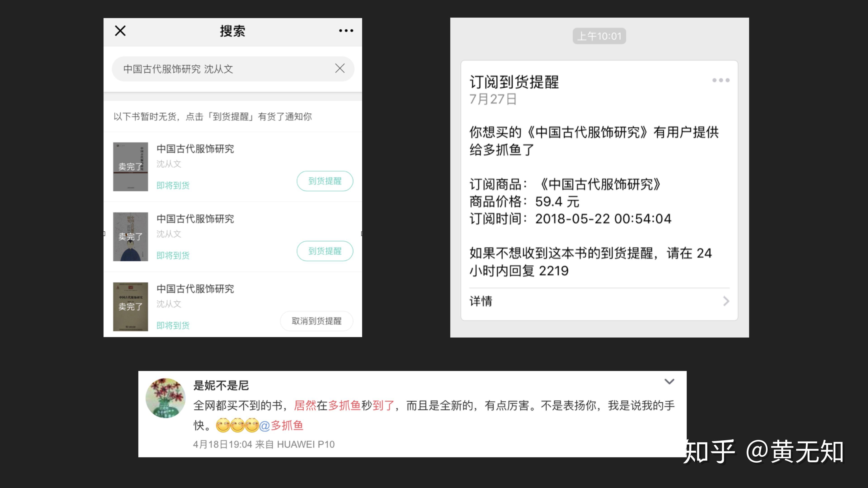
Task: Open the book thumbnail showing a robed figure
Action: coord(130,237)
